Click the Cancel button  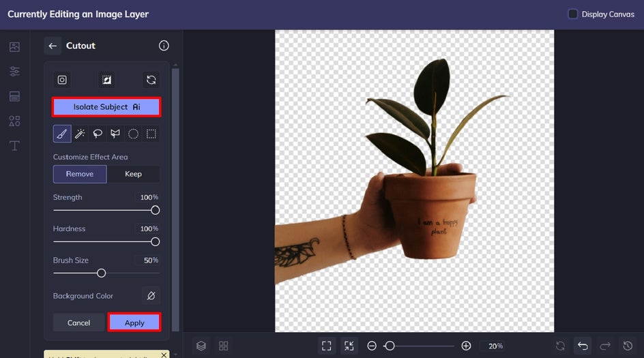tap(78, 323)
